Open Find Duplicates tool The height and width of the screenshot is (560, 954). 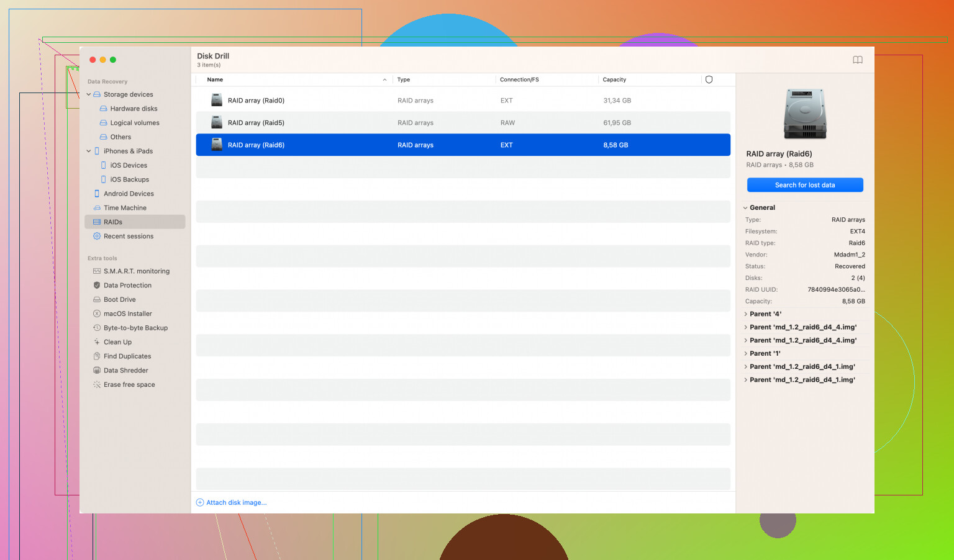[127, 356]
